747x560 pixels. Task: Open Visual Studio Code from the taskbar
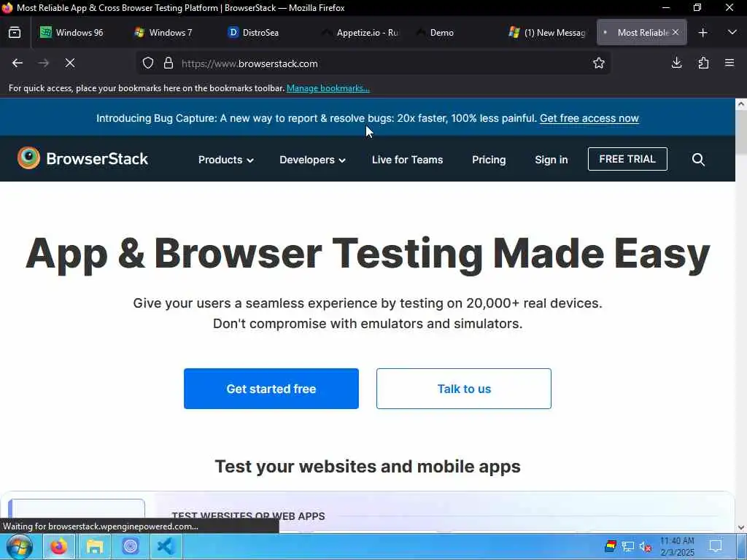coord(166,547)
